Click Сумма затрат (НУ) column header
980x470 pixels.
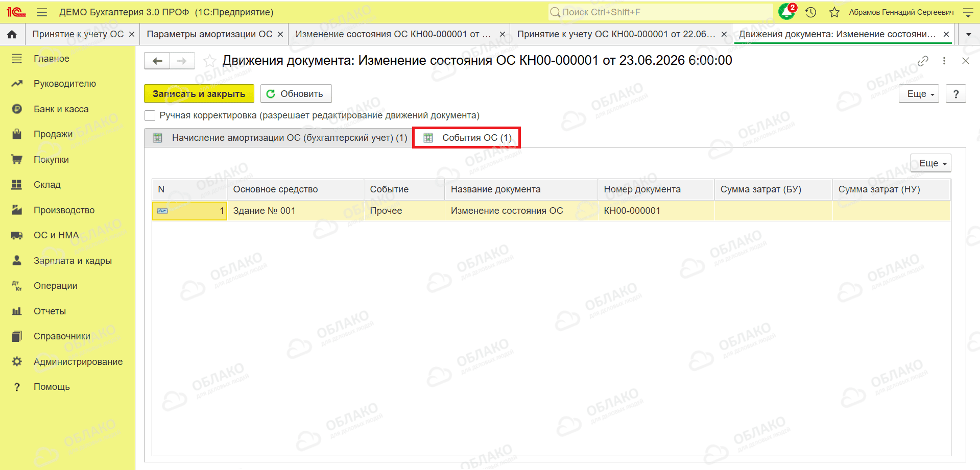click(x=891, y=189)
